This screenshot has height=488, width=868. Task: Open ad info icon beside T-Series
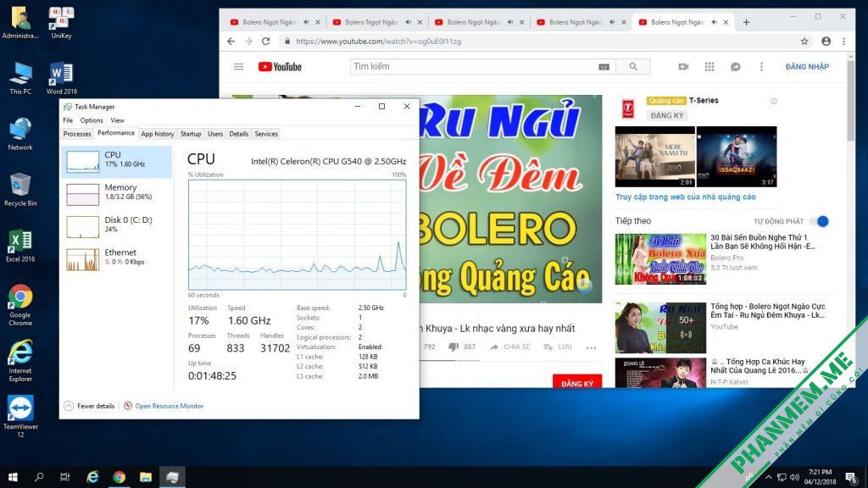(x=773, y=102)
